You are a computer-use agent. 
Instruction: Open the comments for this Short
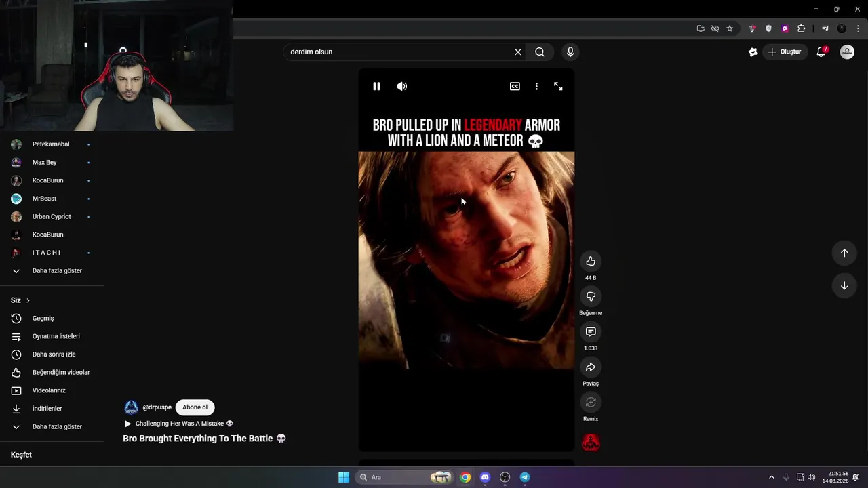click(x=591, y=332)
